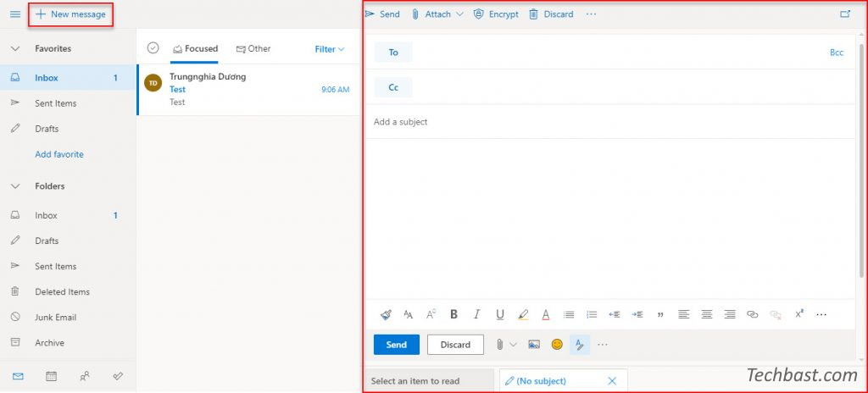
Task: Open Sent Items under Favorites
Action: point(68,103)
